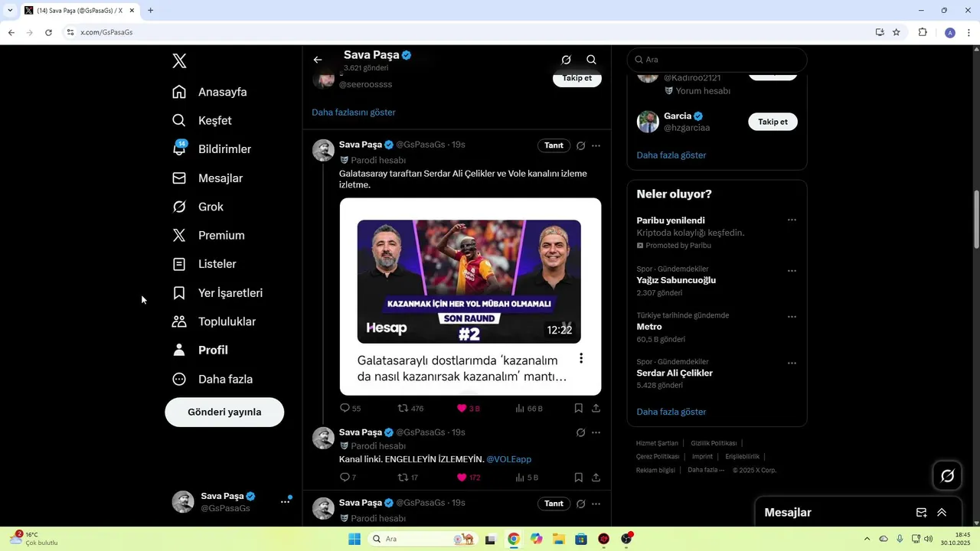This screenshot has width=980, height=551.
Task: Open Listeler page
Action: 204,264
